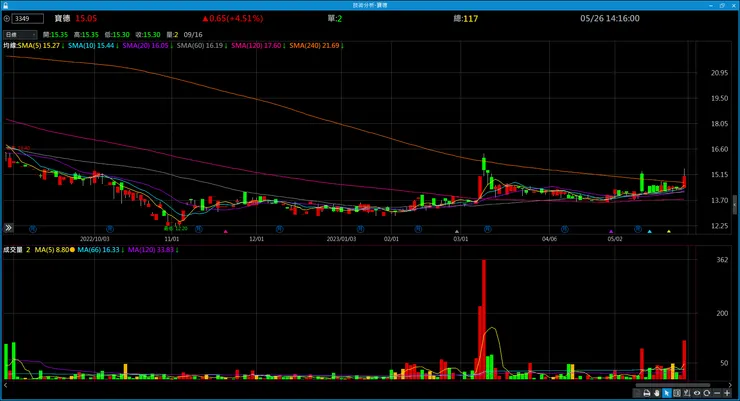The height and width of the screenshot is (401, 740).
Task: Open the chart axis drawing tool
Action: tap(687, 393)
